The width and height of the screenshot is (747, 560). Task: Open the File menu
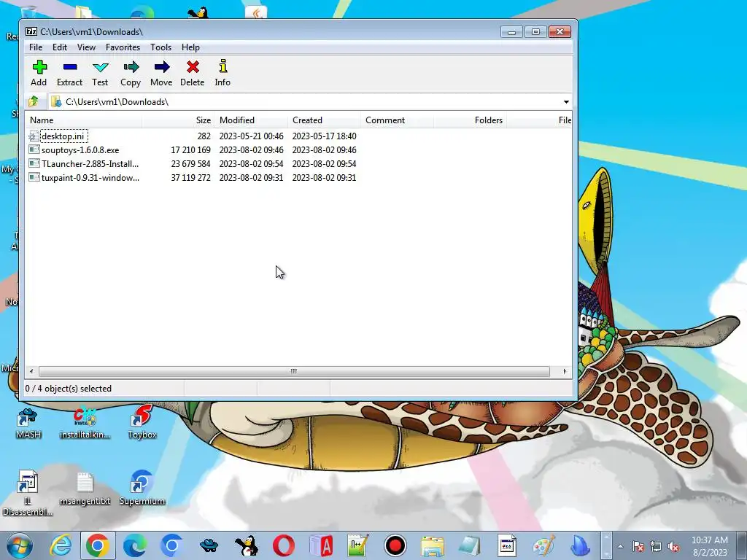[x=36, y=47]
